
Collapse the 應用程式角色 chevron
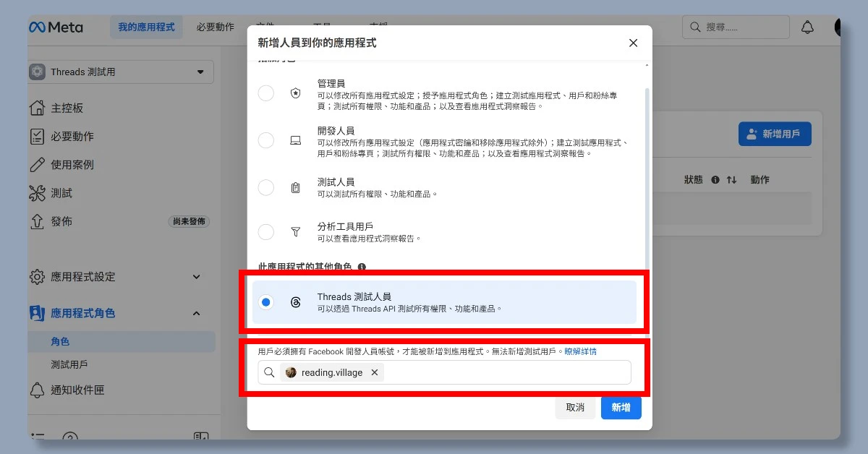[x=196, y=313]
